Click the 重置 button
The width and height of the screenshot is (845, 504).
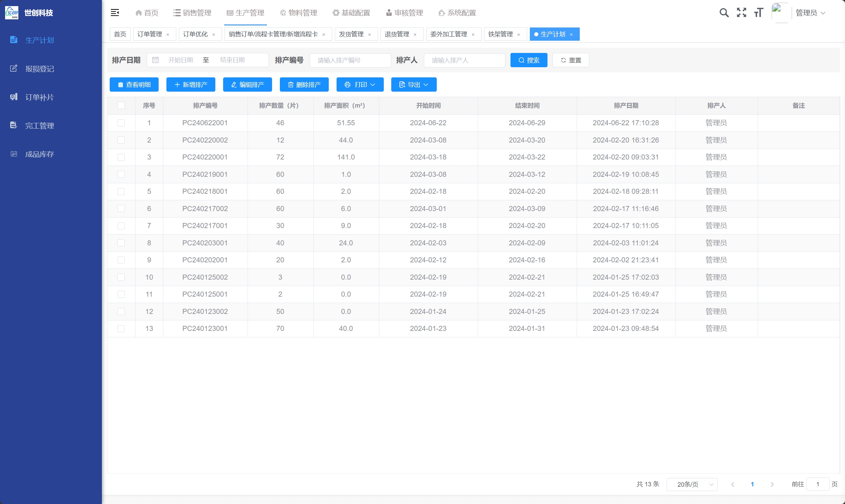tap(571, 60)
